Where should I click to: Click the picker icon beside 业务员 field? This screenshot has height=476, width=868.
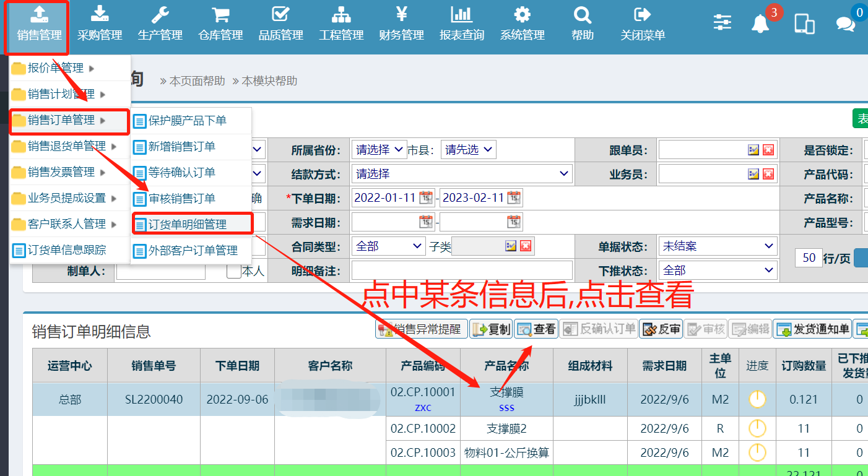pos(753,175)
